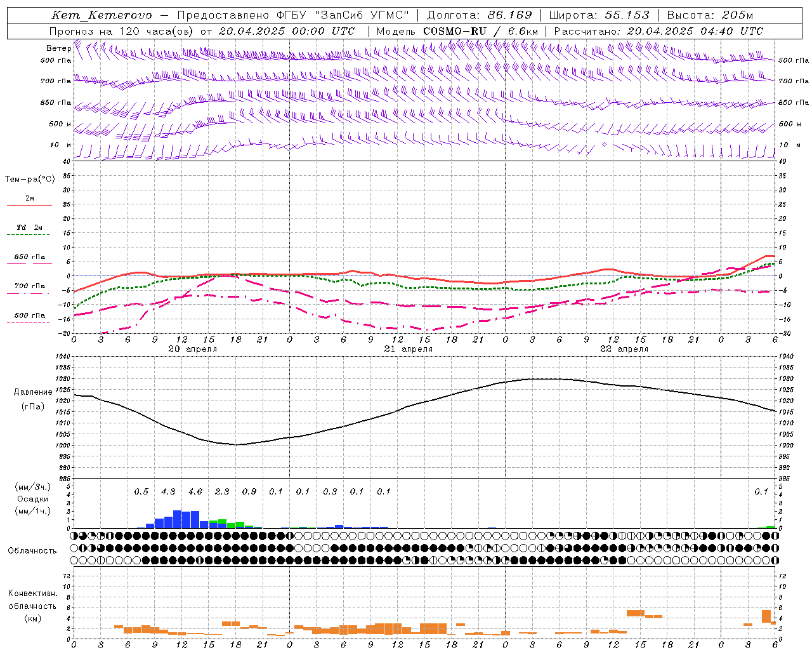This screenshot has height=650, width=812.
Task: Click the (км) convective height unit label
Action: click(33, 618)
